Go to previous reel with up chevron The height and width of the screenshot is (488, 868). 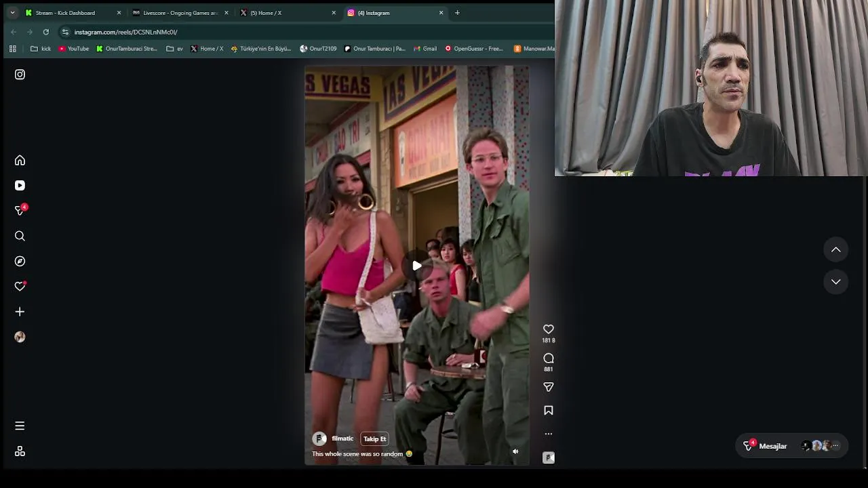836,250
